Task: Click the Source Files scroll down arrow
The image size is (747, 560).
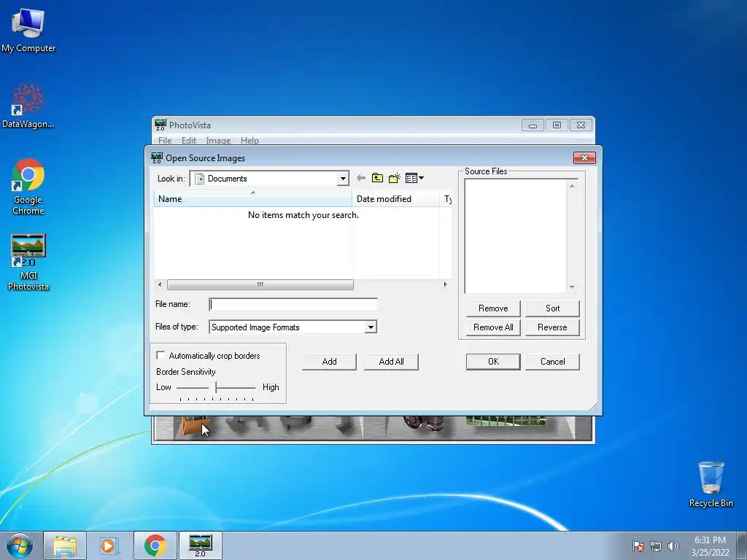Action: 572,287
